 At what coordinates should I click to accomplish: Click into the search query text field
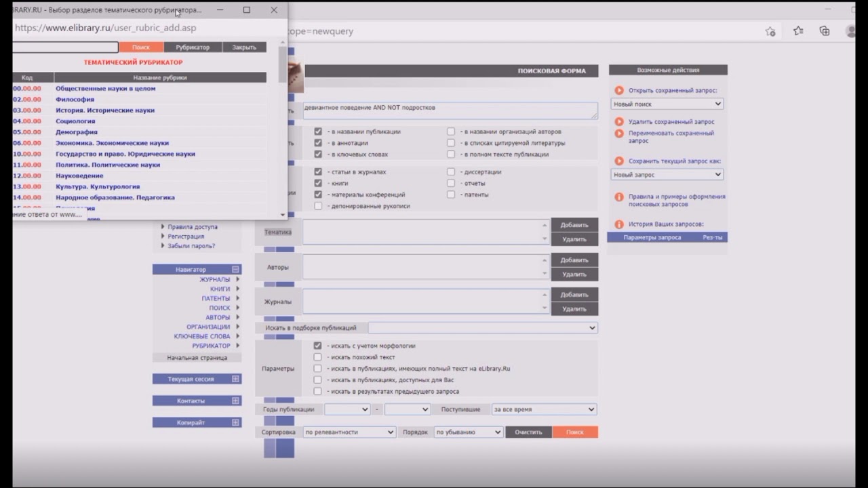click(450, 111)
